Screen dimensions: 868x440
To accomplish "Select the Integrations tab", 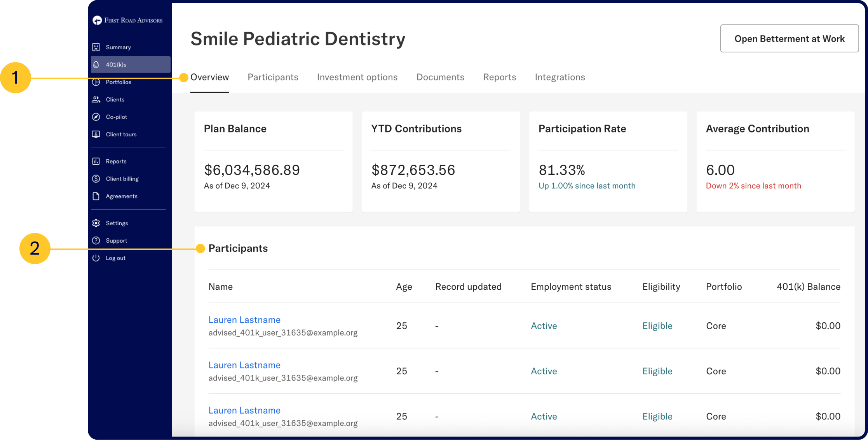I will [x=559, y=77].
